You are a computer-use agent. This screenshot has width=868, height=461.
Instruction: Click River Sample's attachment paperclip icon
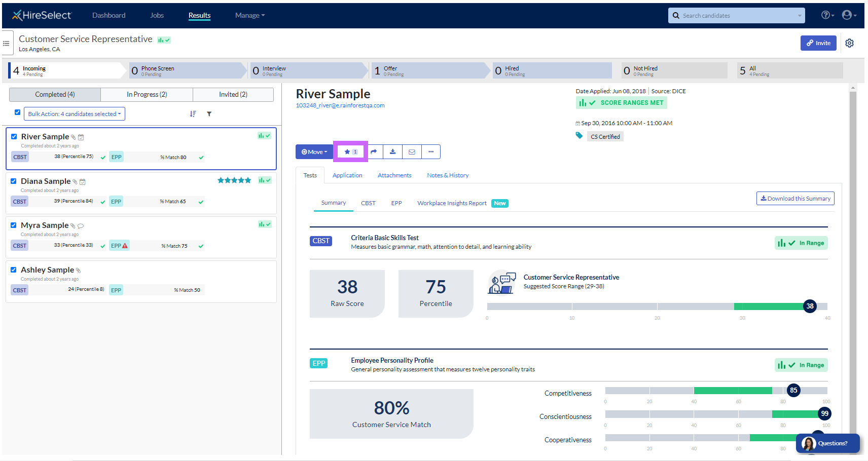coord(74,137)
